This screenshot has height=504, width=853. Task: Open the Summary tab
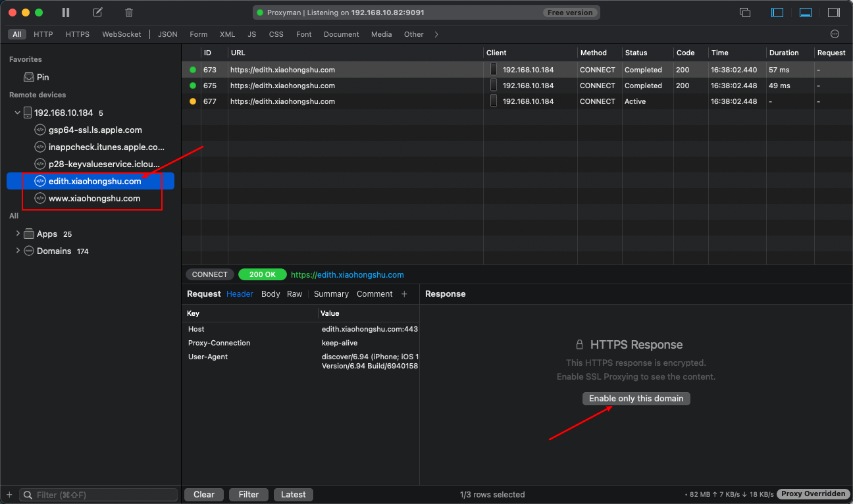331,294
